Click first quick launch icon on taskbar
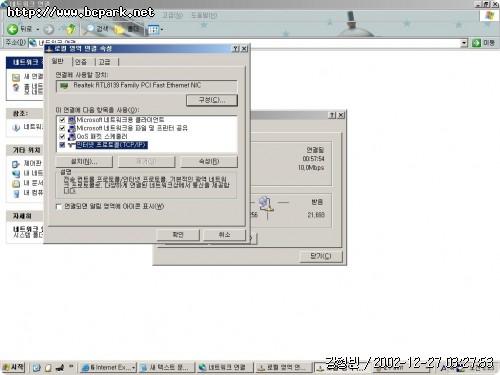The width and height of the screenshot is (500, 375). pos(37,368)
